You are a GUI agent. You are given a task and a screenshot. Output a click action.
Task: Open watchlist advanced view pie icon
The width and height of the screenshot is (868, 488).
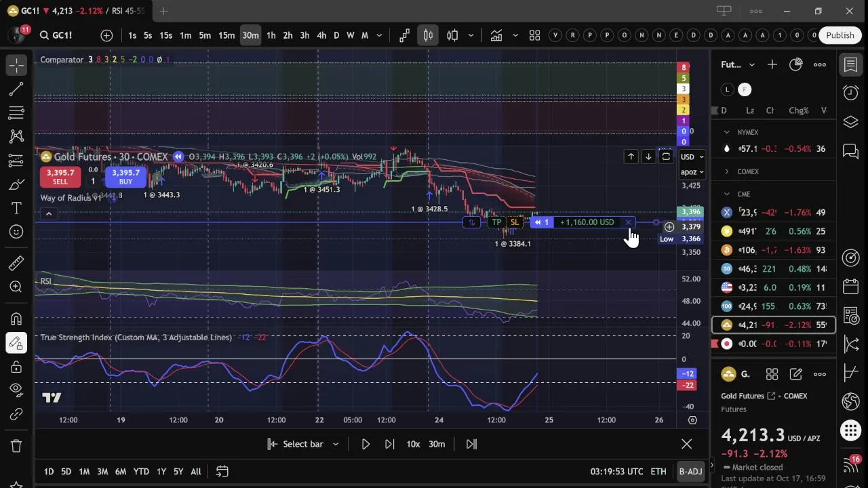click(796, 64)
